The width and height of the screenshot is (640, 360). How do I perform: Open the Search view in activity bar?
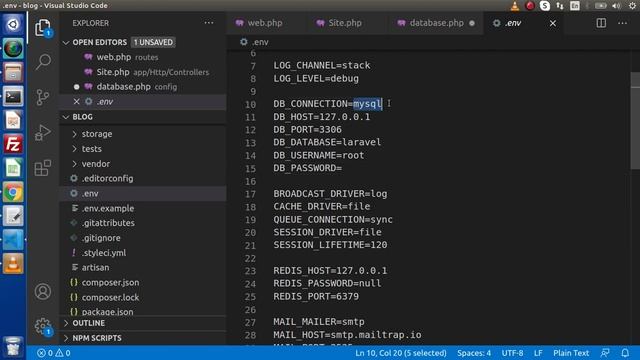pos(43,62)
